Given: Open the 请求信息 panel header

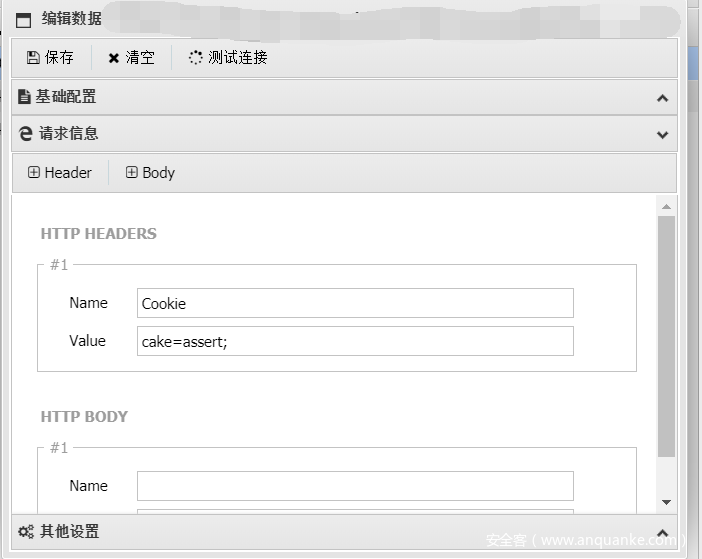Looking at the screenshot, I should coord(344,134).
